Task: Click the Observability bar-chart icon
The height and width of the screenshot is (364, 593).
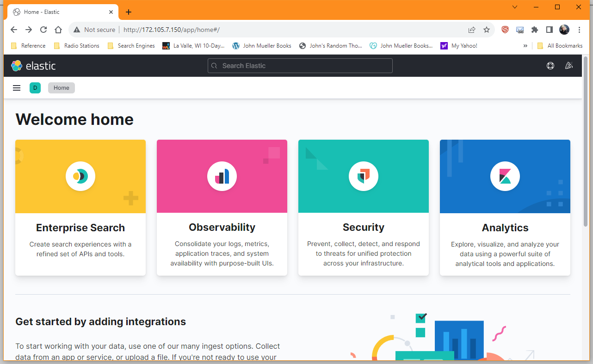Action: (222, 176)
